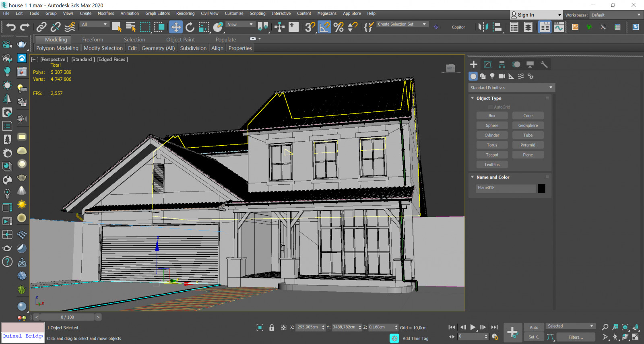644x344 pixels.
Task: Click the Plane018 object name field
Action: point(506,188)
